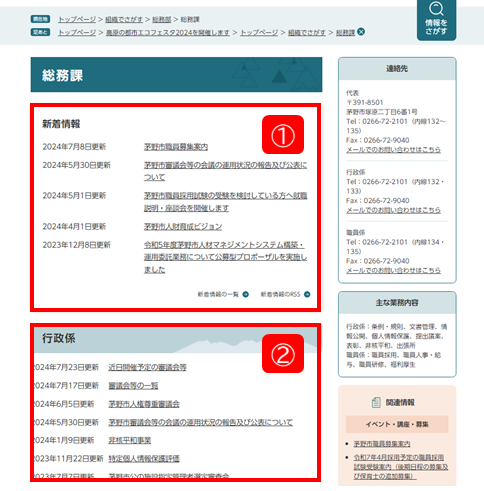The width and height of the screenshot is (484, 491).
Task: Open the 近日開催予定の審議会等 link
Action: 147,367
